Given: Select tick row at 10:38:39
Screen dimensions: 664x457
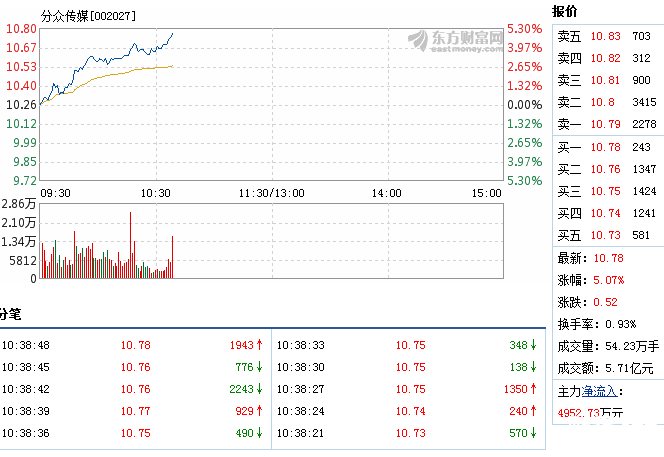Looking at the screenshot, I should click(x=135, y=411).
